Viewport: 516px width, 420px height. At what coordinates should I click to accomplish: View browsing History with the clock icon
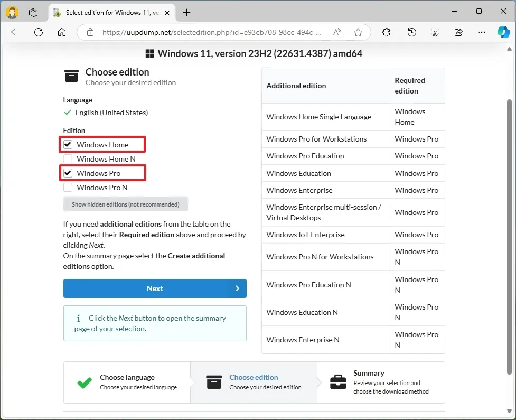pyautogui.click(x=411, y=32)
